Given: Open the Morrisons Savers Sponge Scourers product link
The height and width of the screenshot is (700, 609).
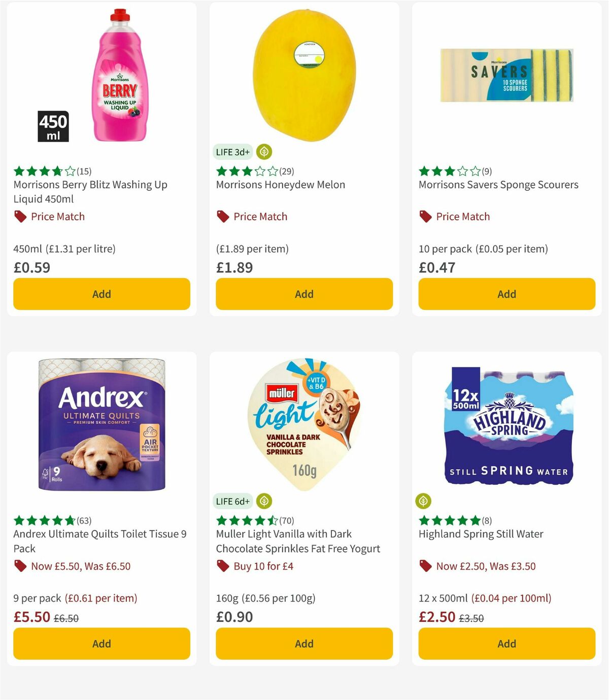Looking at the screenshot, I should tap(498, 185).
